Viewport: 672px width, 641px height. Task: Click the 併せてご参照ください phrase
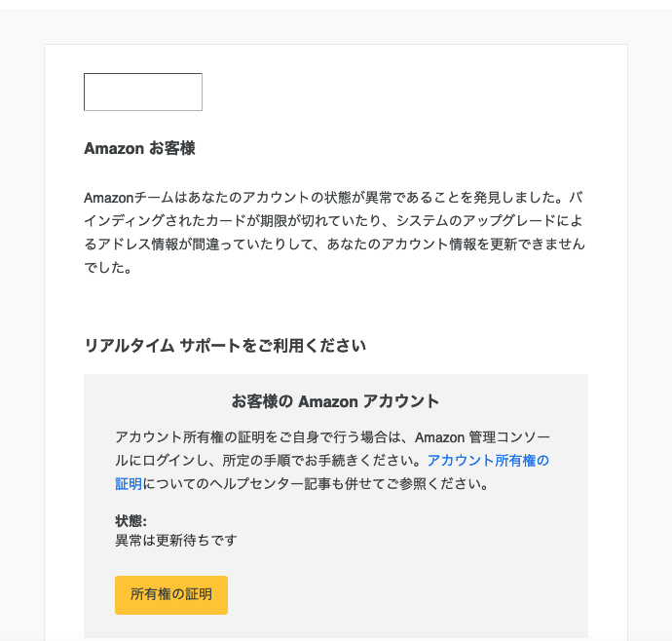(x=411, y=484)
